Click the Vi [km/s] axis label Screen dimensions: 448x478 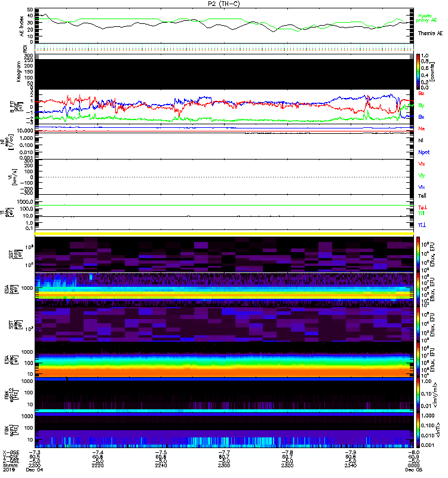[x=14, y=177]
